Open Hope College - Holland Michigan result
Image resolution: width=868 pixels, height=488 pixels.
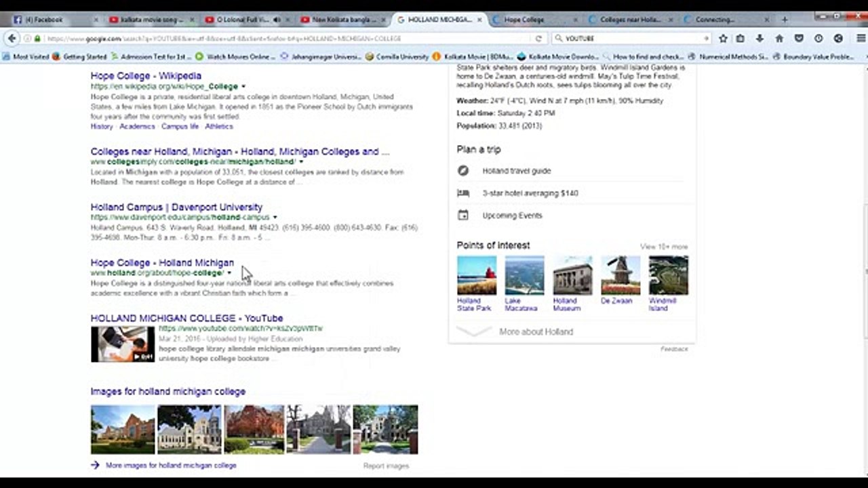[x=162, y=263]
